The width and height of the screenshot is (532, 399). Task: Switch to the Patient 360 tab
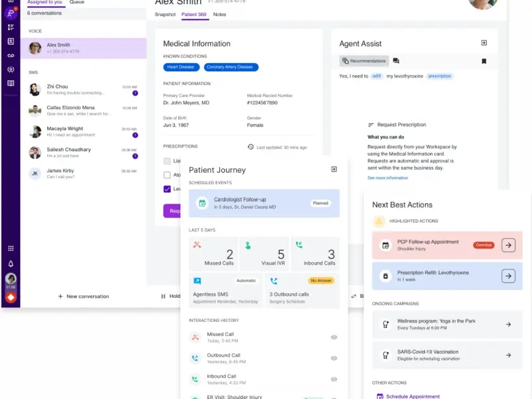pyautogui.click(x=194, y=14)
